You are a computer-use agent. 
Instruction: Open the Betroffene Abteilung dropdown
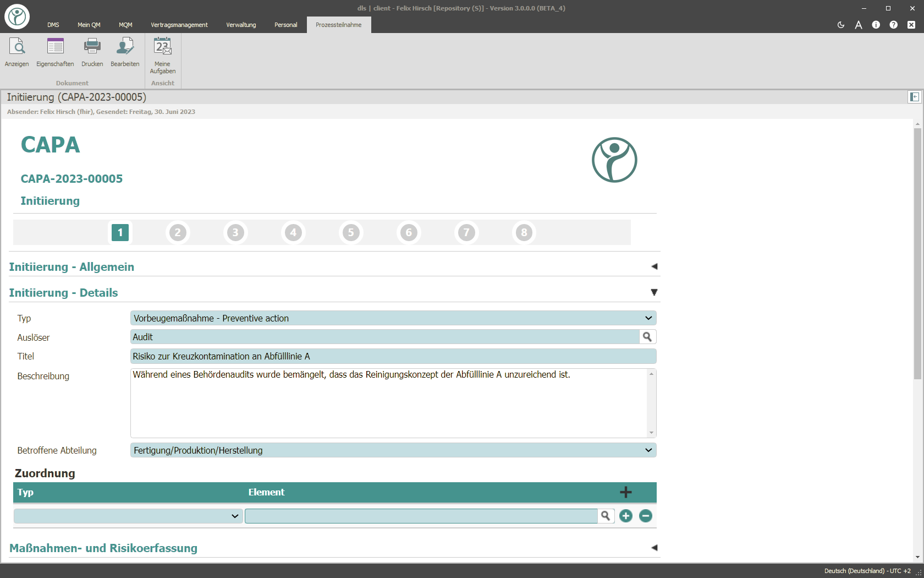649,450
